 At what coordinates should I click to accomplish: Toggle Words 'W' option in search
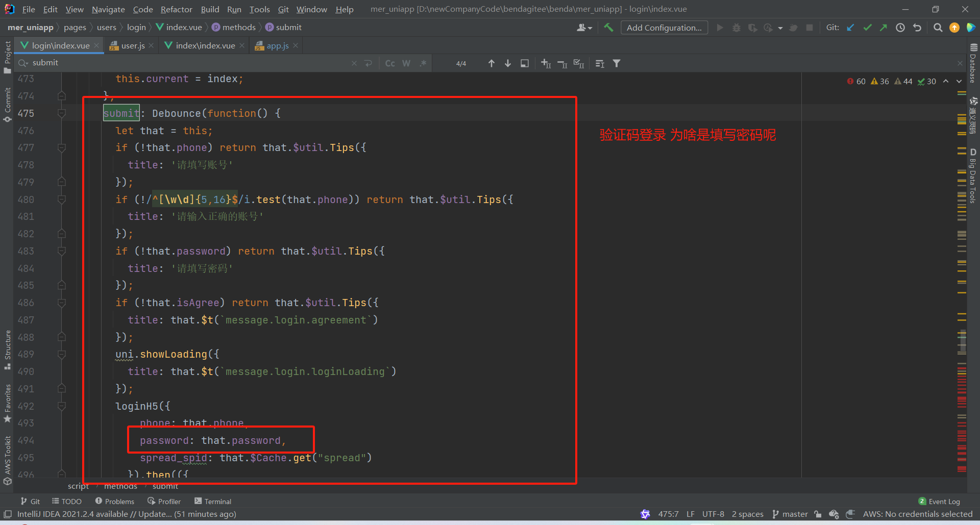click(x=406, y=63)
